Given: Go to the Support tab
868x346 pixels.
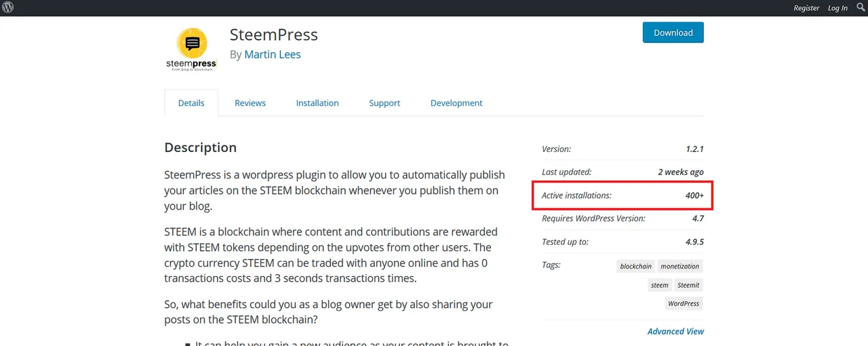Looking at the screenshot, I should (384, 103).
